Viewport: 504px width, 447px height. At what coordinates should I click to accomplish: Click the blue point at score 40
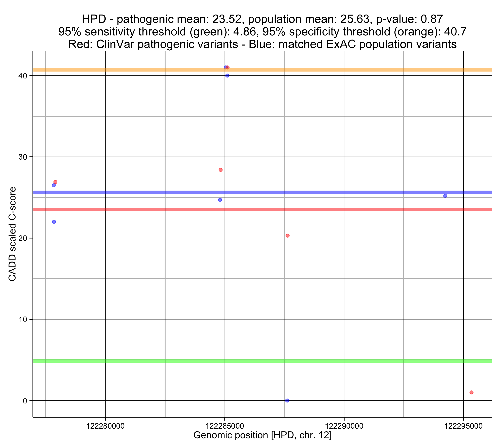tap(227, 75)
